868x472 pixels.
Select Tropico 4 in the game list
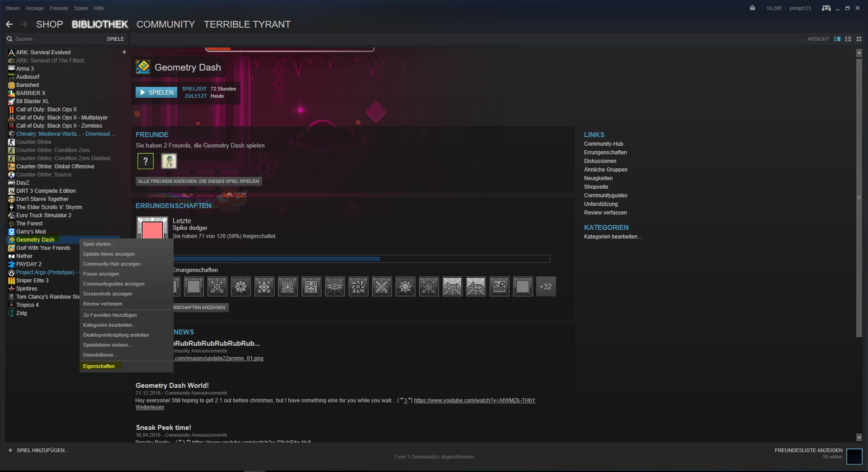(x=28, y=305)
